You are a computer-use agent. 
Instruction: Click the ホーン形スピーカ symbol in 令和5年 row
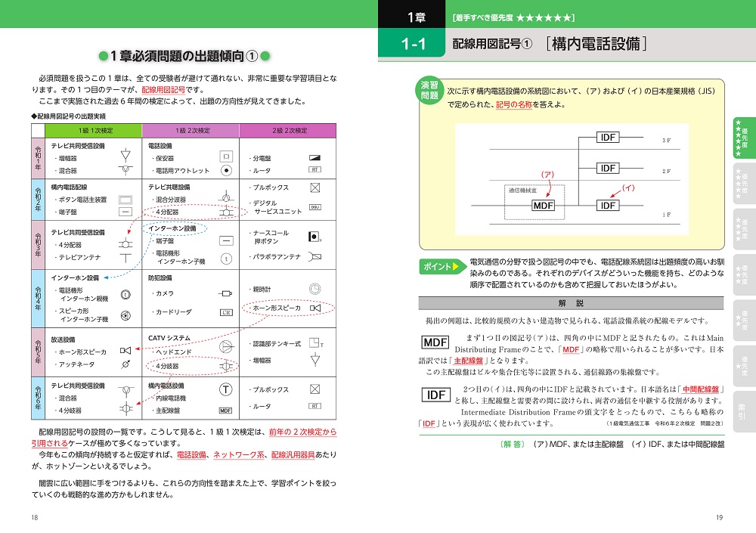click(125, 351)
